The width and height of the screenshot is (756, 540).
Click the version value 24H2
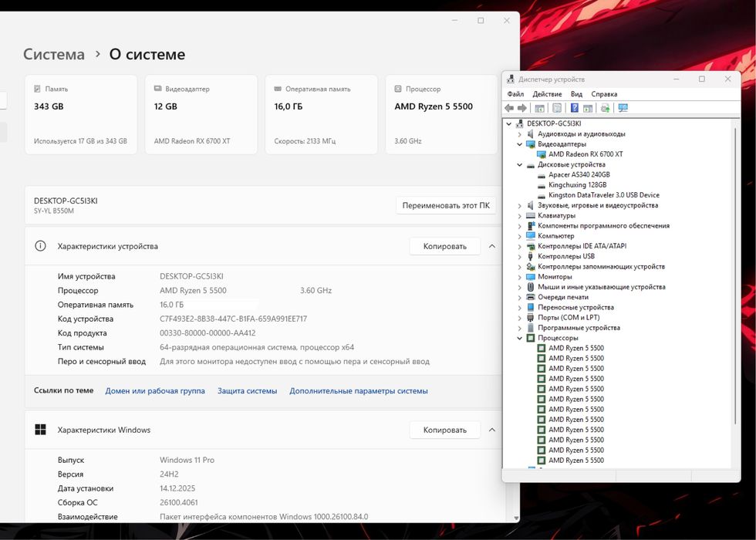point(169,474)
